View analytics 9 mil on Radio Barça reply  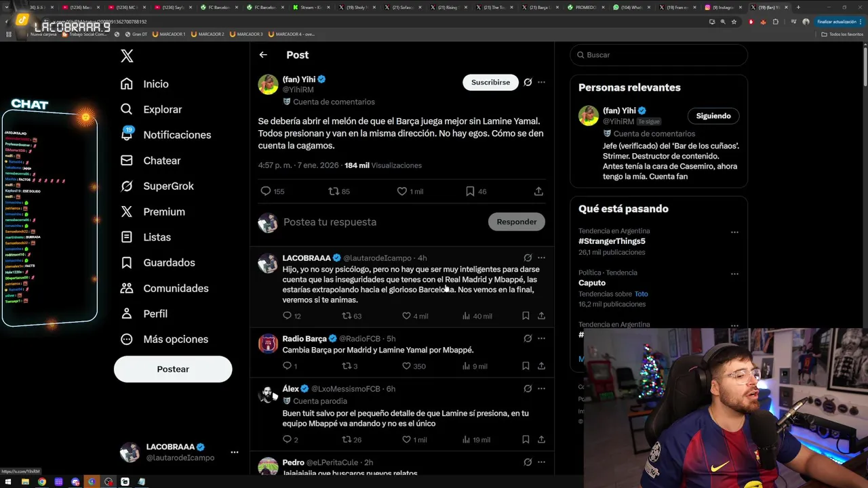(x=474, y=366)
